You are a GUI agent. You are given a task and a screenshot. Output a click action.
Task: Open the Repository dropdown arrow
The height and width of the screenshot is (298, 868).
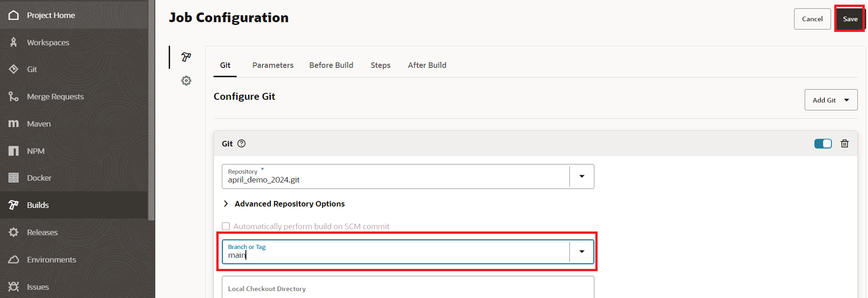tap(581, 176)
